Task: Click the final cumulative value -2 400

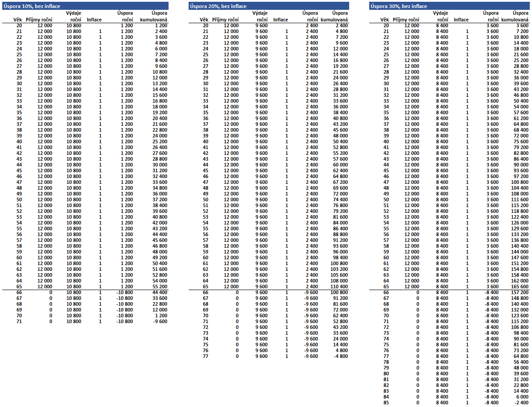Action: pos(521,403)
